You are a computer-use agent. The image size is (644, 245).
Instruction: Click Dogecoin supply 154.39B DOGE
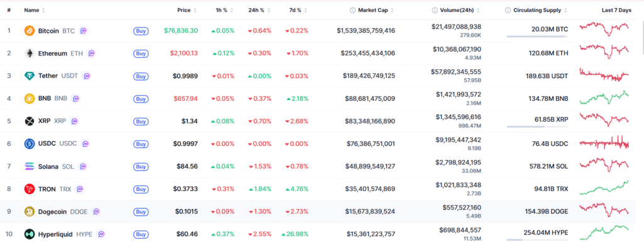(547, 212)
